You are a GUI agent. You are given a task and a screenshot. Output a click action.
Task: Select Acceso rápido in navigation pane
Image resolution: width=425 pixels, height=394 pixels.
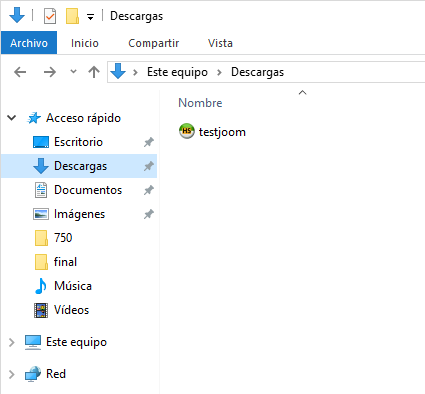click(83, 118)
